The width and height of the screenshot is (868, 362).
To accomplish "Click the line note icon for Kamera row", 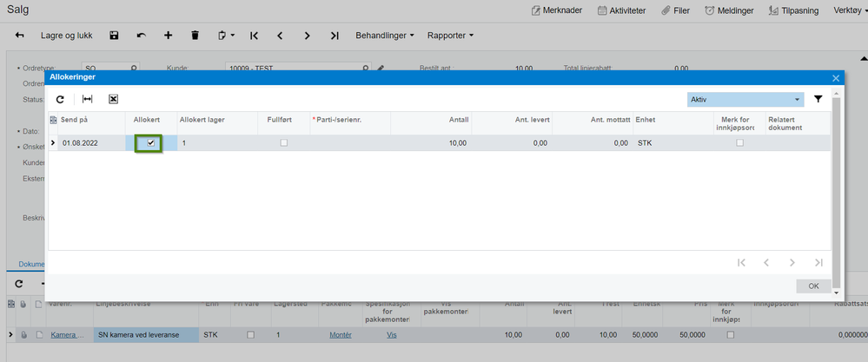I will click(39, 335).
